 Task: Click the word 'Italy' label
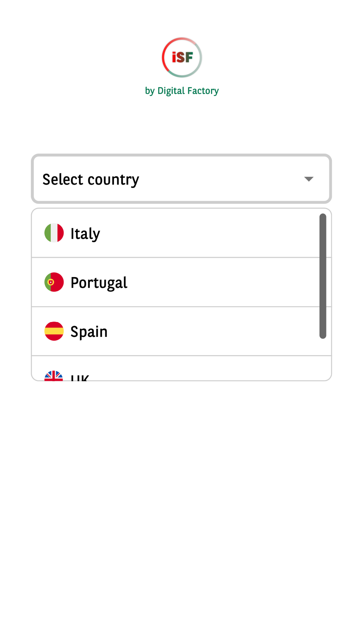(85, 234)
